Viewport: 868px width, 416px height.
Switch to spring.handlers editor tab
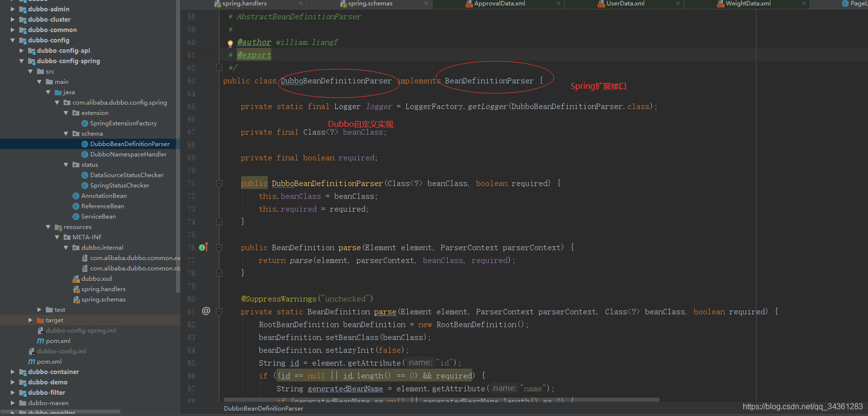[245, 3]
